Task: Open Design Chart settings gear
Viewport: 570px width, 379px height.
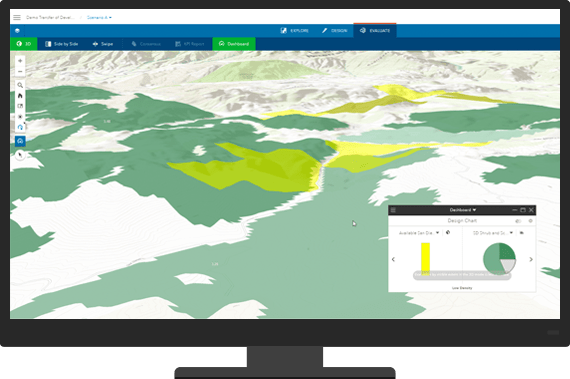Action: coord(530,221)
